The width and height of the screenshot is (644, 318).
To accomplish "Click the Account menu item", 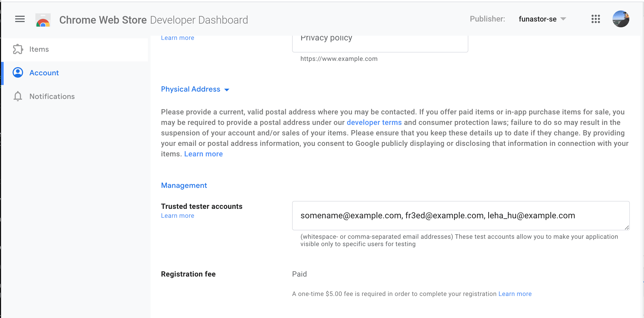I will (44, 73).
